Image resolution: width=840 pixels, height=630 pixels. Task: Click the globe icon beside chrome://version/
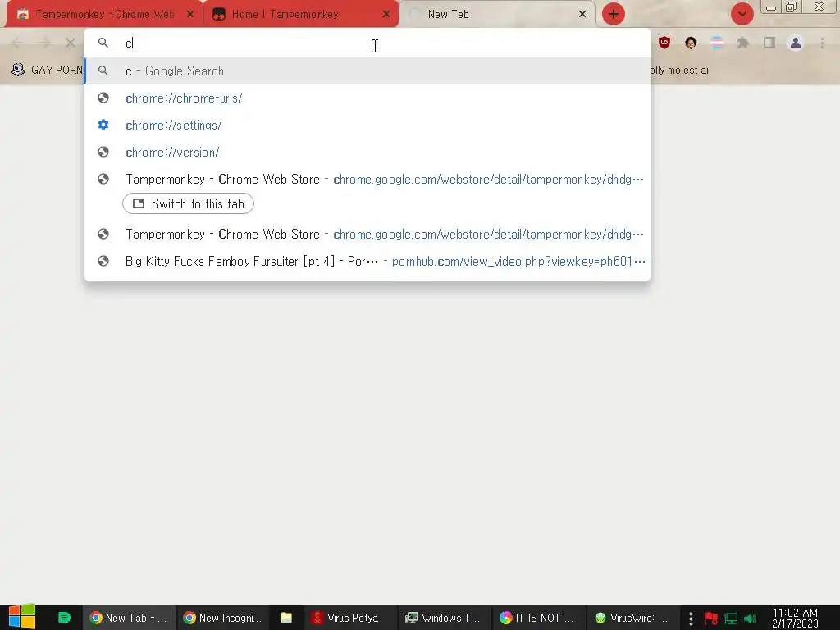[x=103, y=152]
